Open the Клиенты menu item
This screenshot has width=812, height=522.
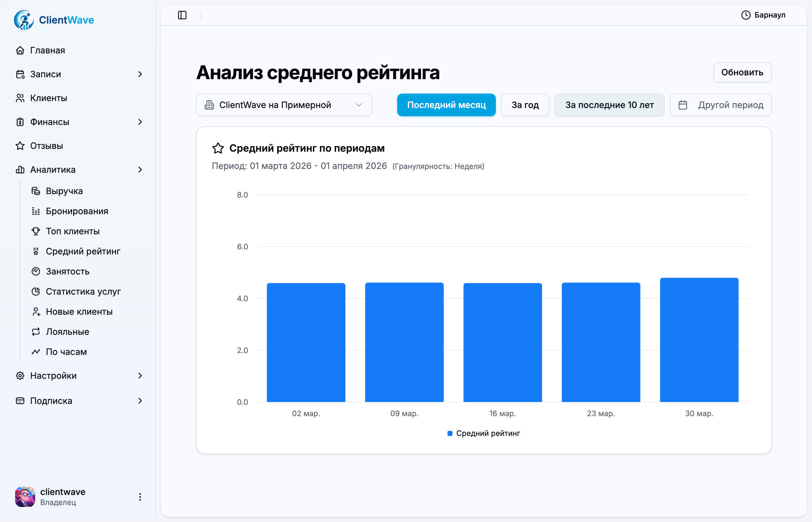click(48, 98)
